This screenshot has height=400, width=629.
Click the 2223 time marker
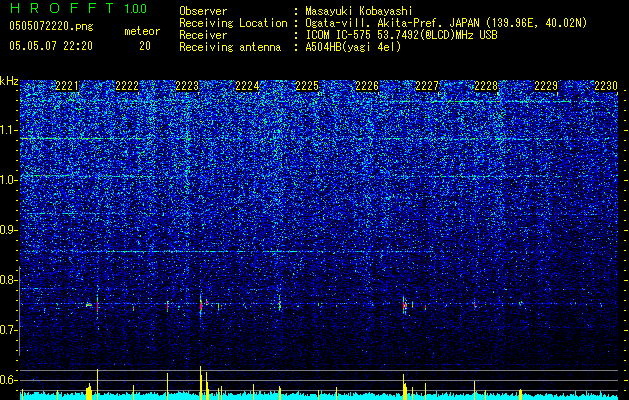click(187, 86)
